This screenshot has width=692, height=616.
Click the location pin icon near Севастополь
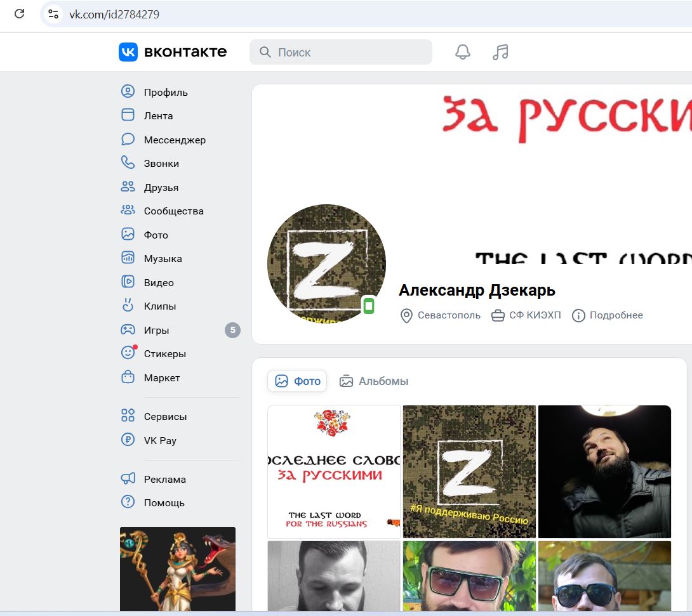click(406, 316)
